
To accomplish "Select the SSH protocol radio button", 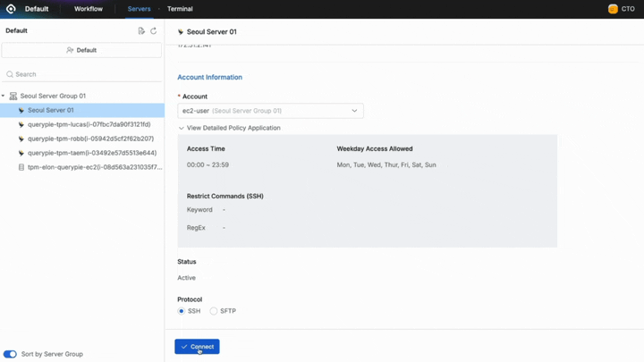I will (181, 311).
